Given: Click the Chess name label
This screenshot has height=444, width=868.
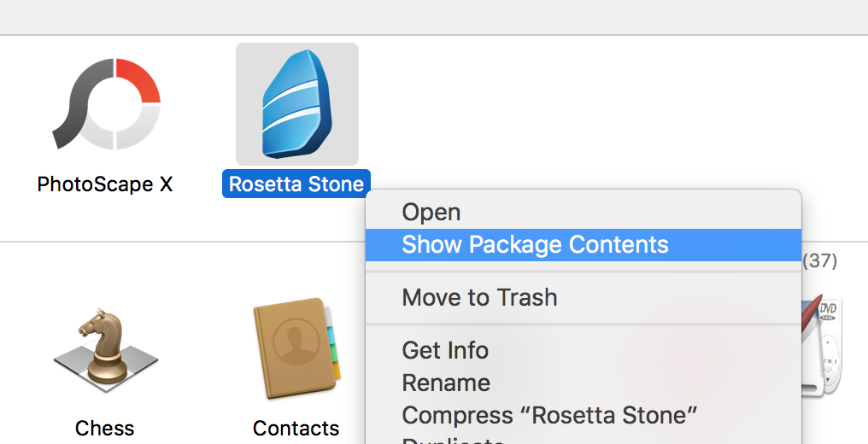Looking at the screenshot, I should (x=104, y=428).
